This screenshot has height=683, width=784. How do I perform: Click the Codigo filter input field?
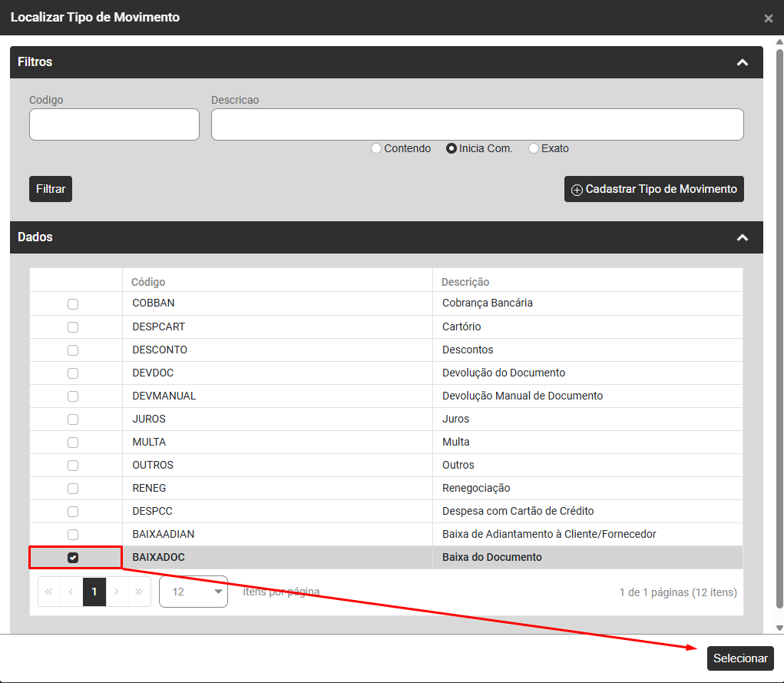click(x=114, y=124)
